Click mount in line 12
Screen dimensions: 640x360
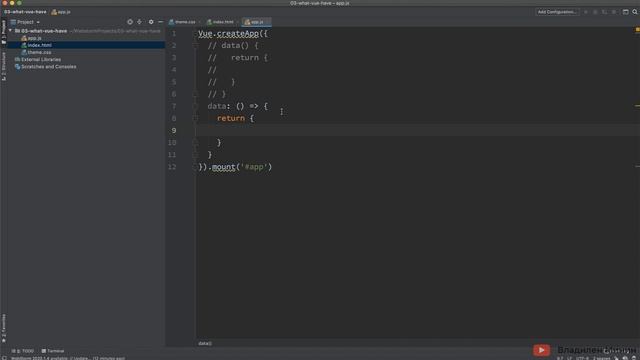point(223,167)
